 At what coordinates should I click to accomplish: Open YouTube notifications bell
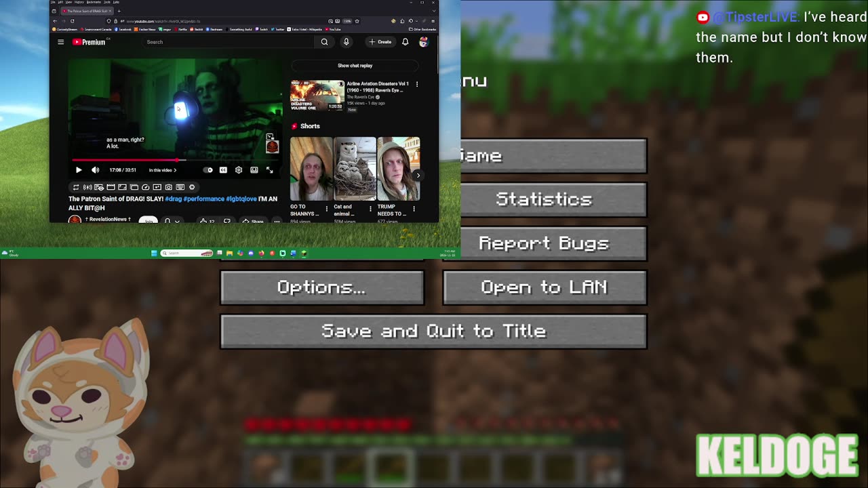pos(405,42)
